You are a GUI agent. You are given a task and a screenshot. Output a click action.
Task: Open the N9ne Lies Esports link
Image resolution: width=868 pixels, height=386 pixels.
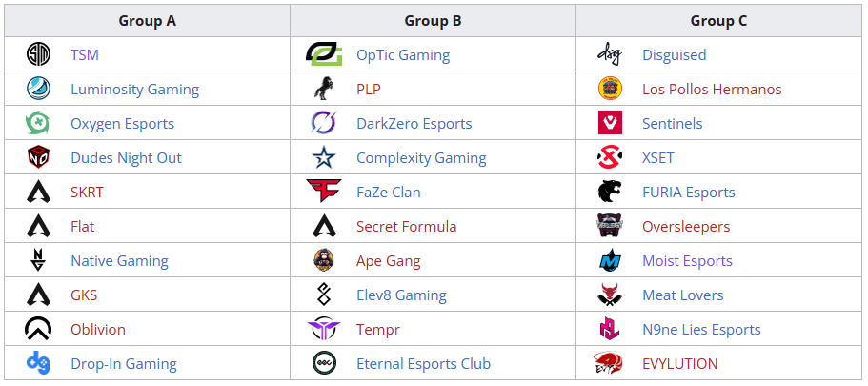coord(701,330)
